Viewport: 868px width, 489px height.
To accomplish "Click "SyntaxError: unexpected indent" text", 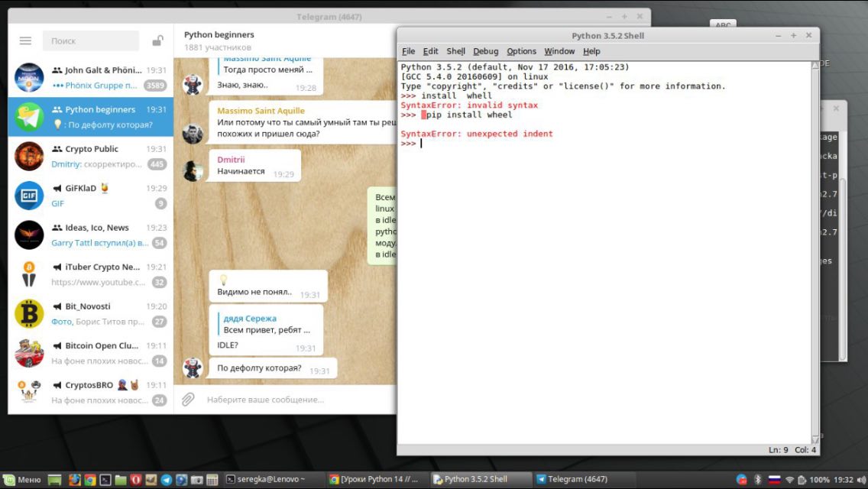I will (x=477, y=134).
